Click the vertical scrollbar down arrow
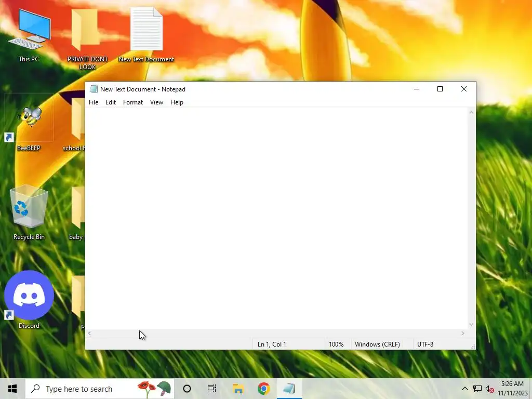This screenshot has height=399, width=532. (471, 325)
